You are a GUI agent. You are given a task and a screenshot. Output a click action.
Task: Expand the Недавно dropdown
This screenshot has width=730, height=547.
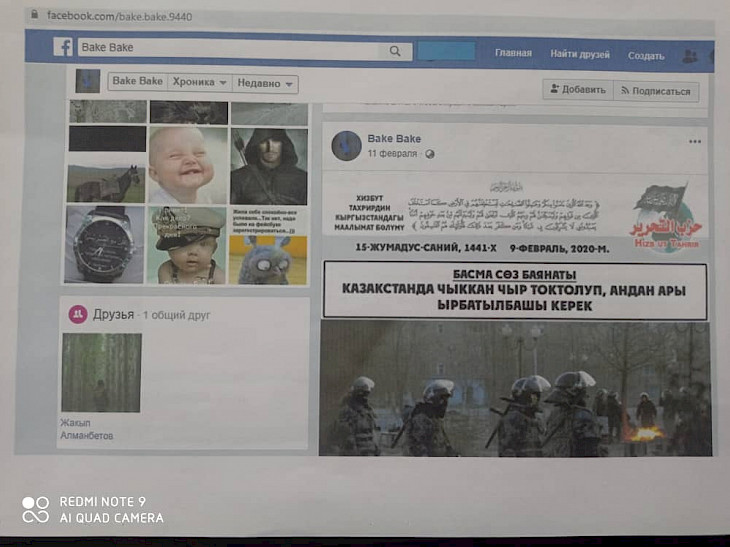(265, 84)
